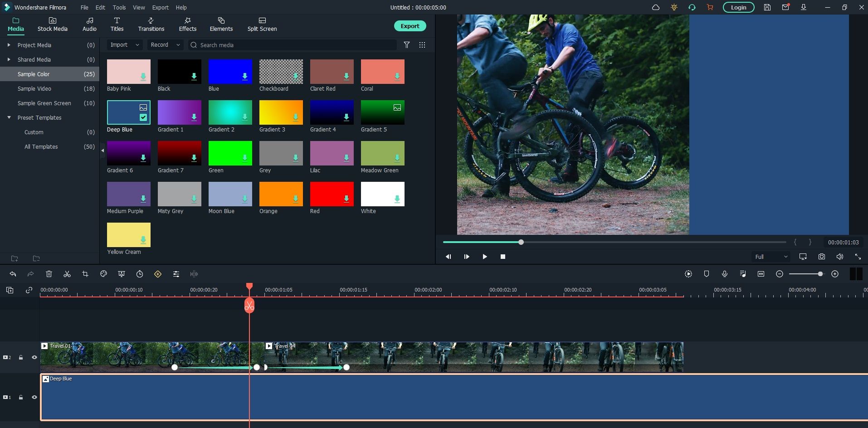868x428 pixels.
Task: Click the voiceover microphone icon
Action: (x=725, y=274)
